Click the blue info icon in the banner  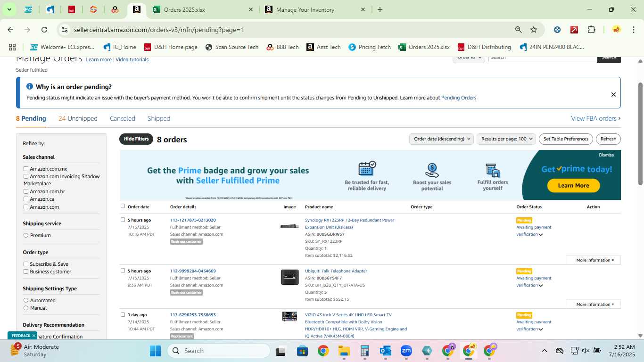click(x=30, y=87)
